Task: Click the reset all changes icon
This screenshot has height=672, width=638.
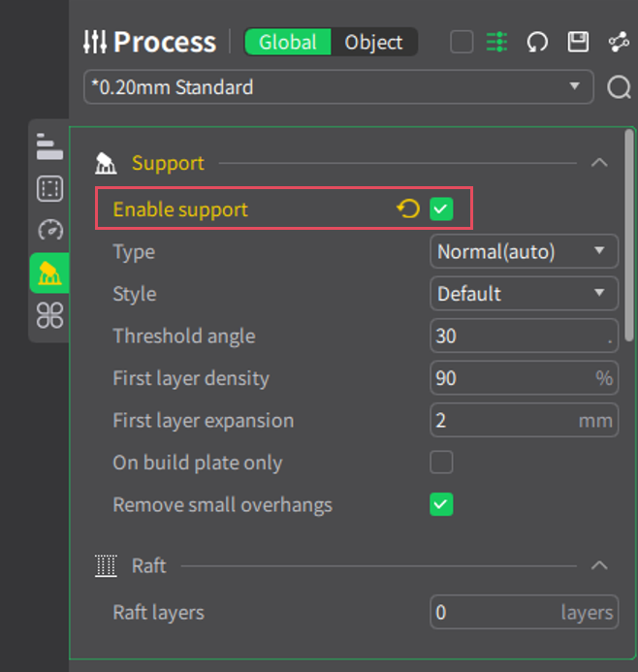Action: coord(537,42)
